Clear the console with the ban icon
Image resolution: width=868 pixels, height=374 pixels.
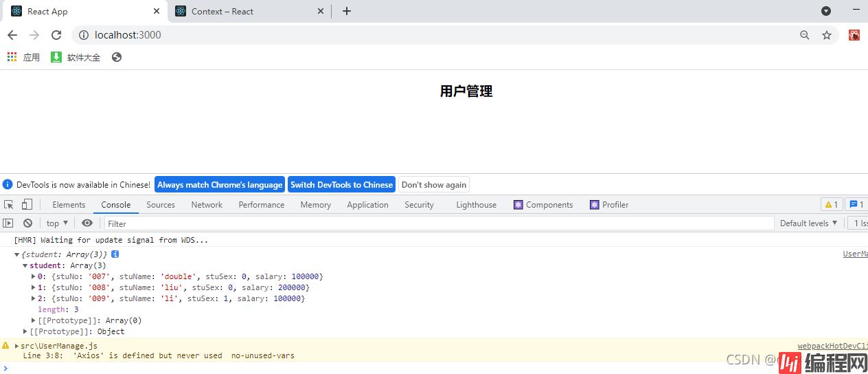(27, 223)
